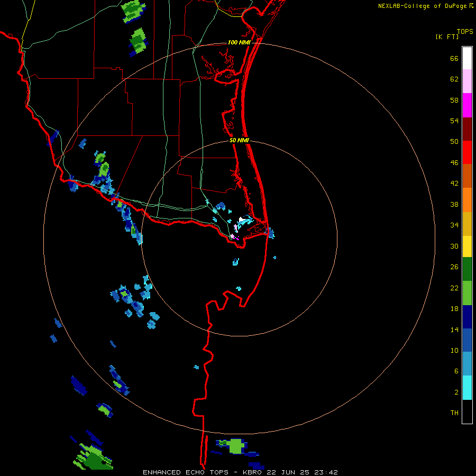Image resolution: width=476 pixels, height=476 pixels.
Task: Click the legend value 18
Action: click(x=454, y=309)
